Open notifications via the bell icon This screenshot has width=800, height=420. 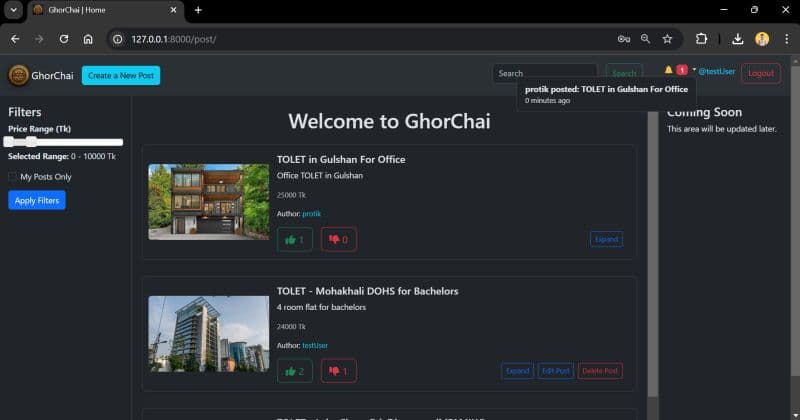(x=668, y=70)
